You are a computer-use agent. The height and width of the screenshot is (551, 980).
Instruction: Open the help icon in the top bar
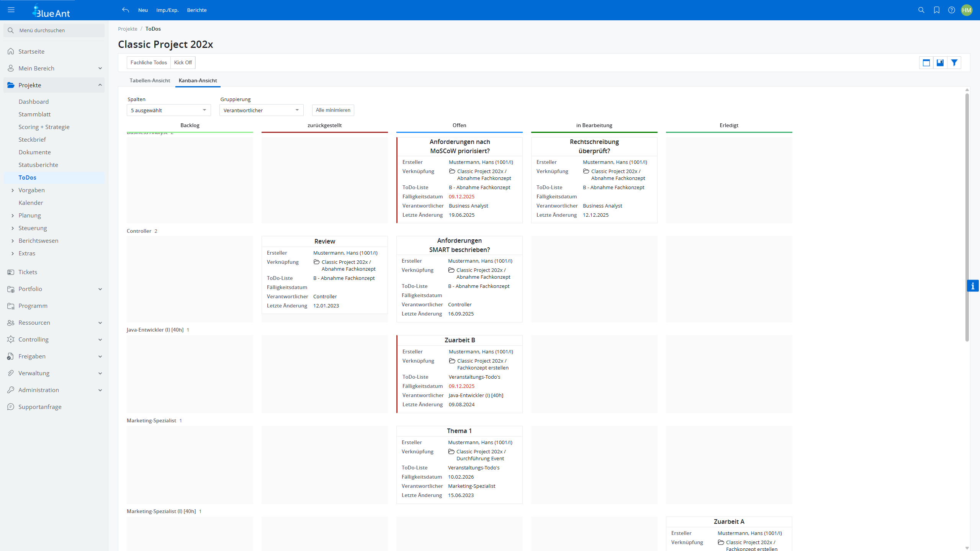coord(952,10)
